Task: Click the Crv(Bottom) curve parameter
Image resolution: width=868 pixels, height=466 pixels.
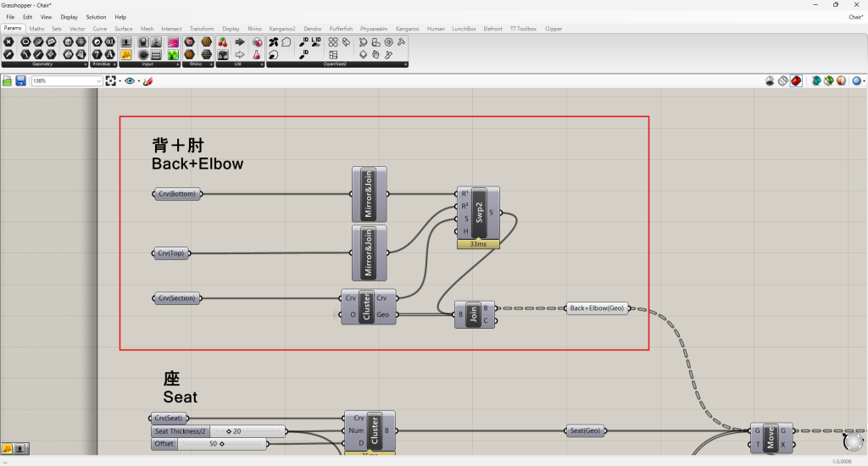Action: coord(177,194)
